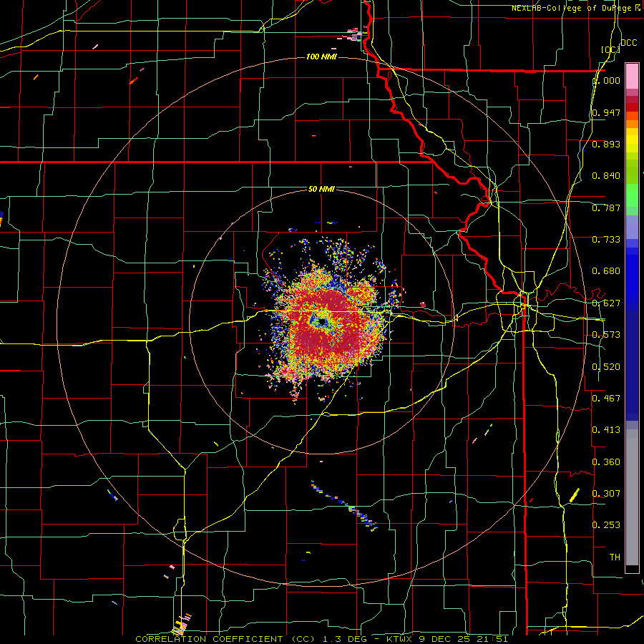Click the 0.947 scale value
644x644 pixels.
pos(606,112)
